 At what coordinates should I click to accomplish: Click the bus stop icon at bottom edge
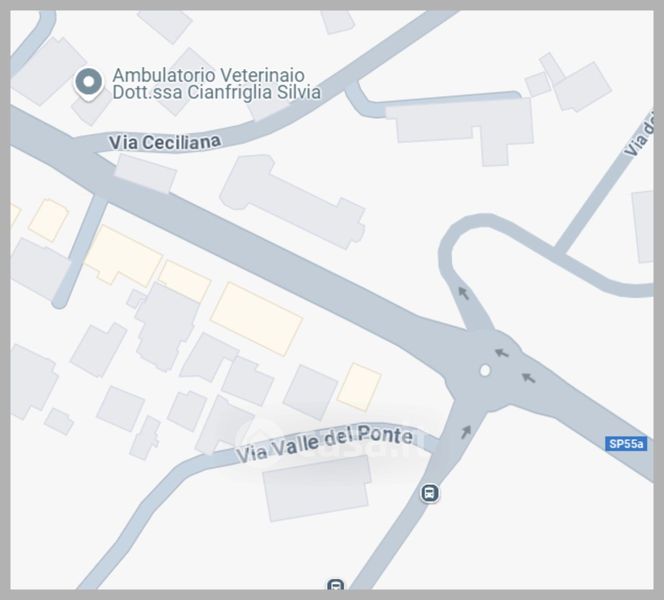coord(335,584)
